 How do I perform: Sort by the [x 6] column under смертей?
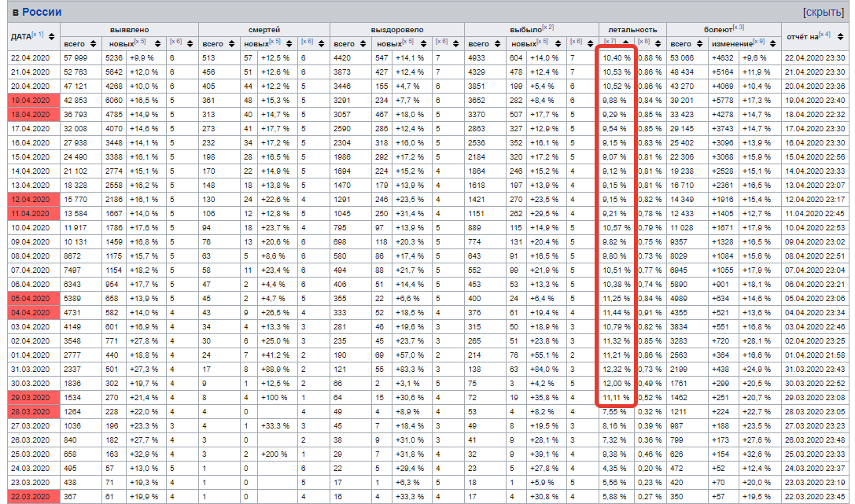[322, 43]
